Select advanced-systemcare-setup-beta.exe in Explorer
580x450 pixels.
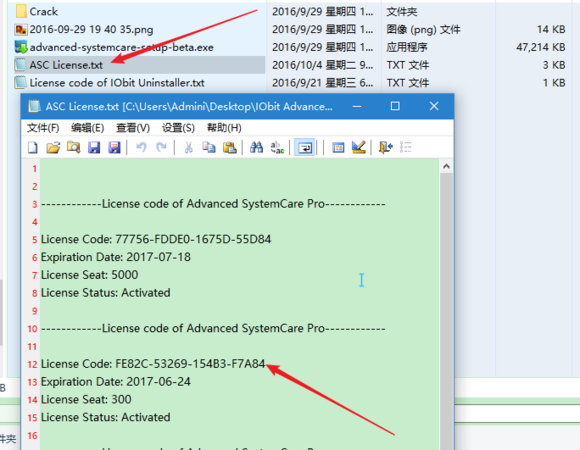[121, 47]
